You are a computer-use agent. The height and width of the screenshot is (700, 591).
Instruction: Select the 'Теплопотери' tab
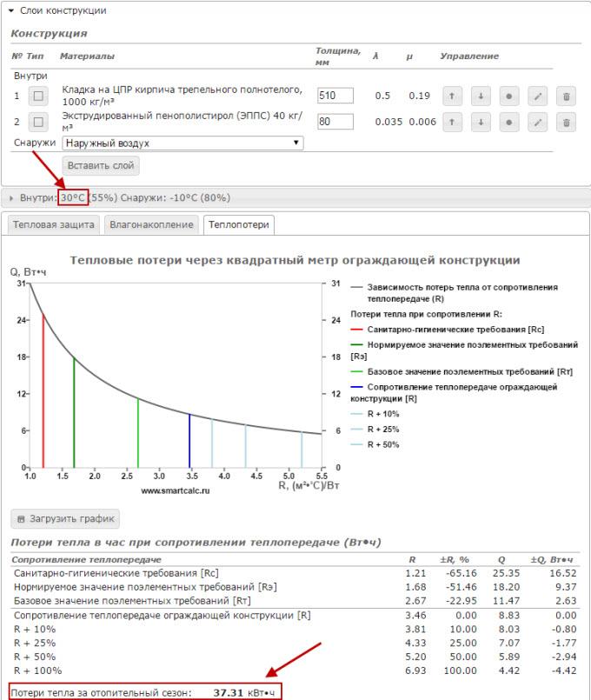tap(238, 225)
